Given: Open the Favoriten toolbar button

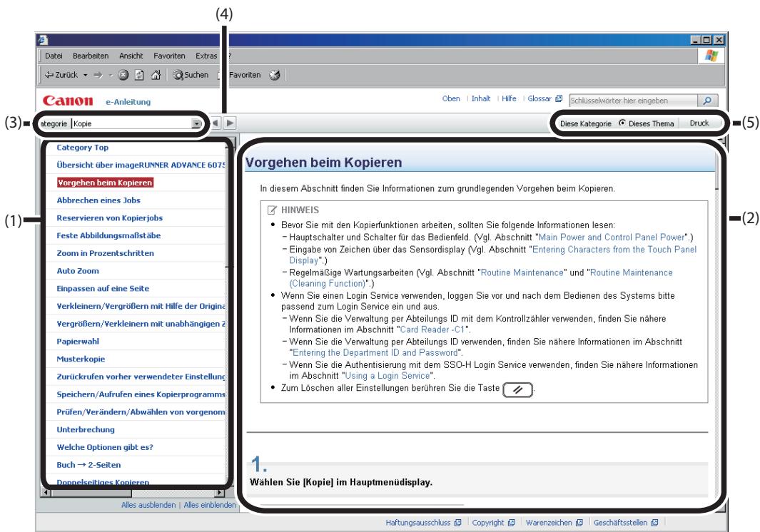Looking at the screenshot, I should (x=240, y=75).
